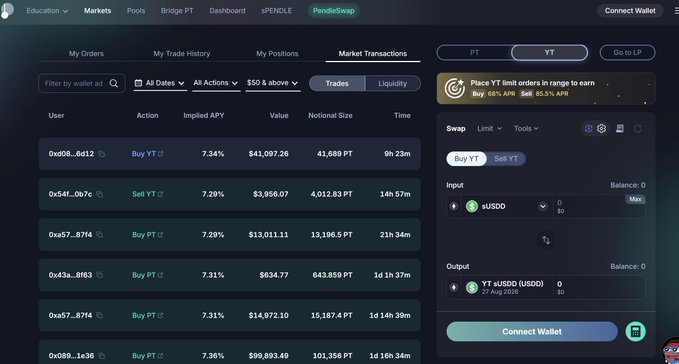Open external link icon in $14,972.10 row
This screenshot has height=364, width=679.
click(160, 316)
